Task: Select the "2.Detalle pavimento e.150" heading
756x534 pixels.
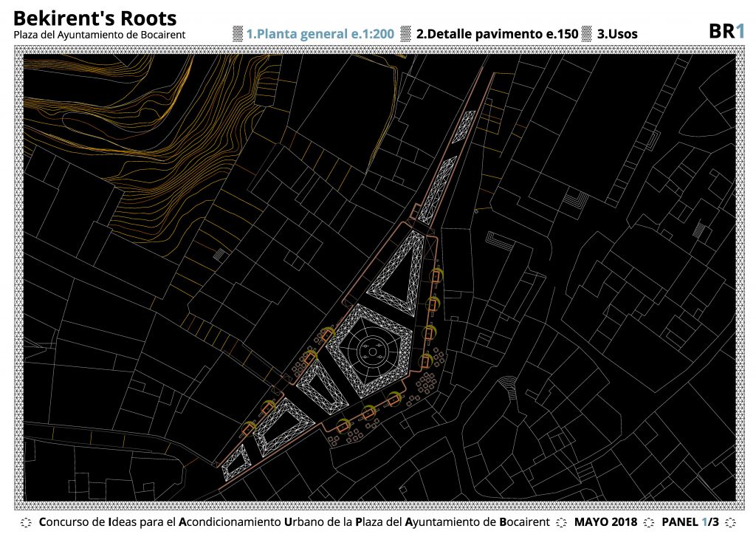Action: coord(497,33)
